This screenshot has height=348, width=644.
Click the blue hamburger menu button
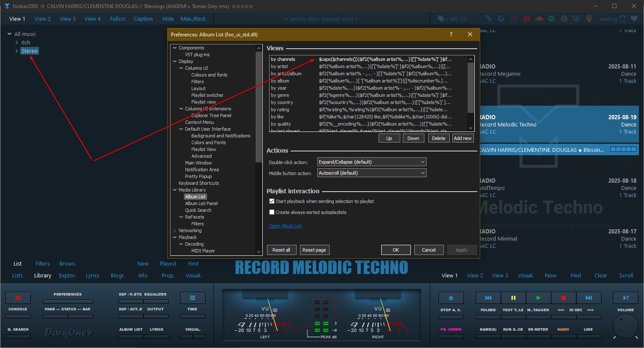click(x=193, y=298)
